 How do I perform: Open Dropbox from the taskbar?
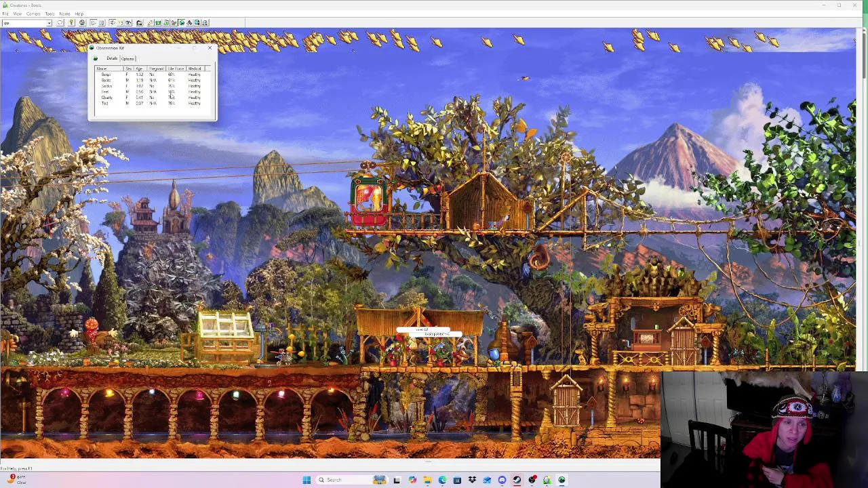tap(472, 480)
